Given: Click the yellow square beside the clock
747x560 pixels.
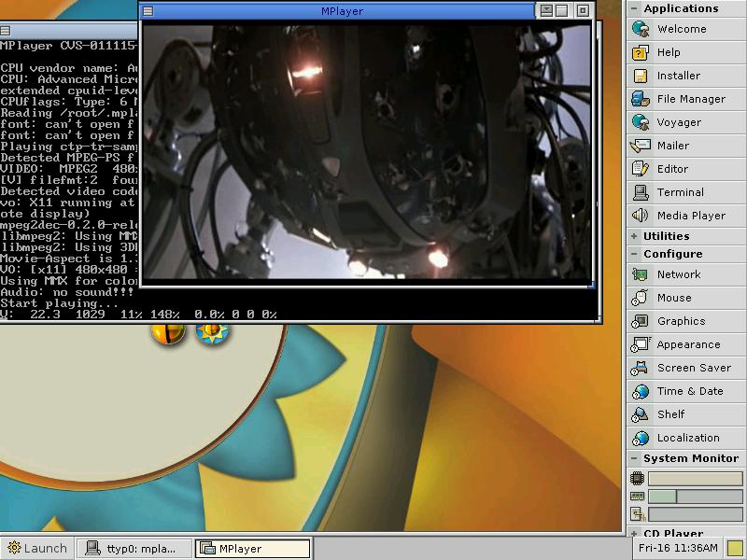Looking at the screenshot, I should point(736,548).
